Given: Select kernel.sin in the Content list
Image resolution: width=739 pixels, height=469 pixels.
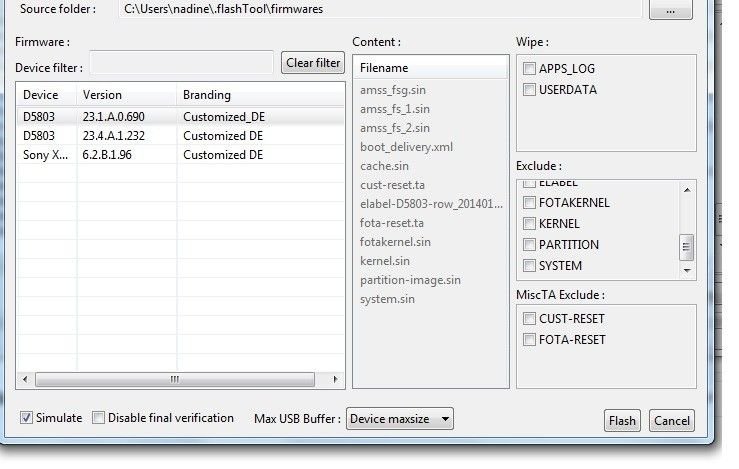Looking at the screenshot, I should (x=385, y=261).
